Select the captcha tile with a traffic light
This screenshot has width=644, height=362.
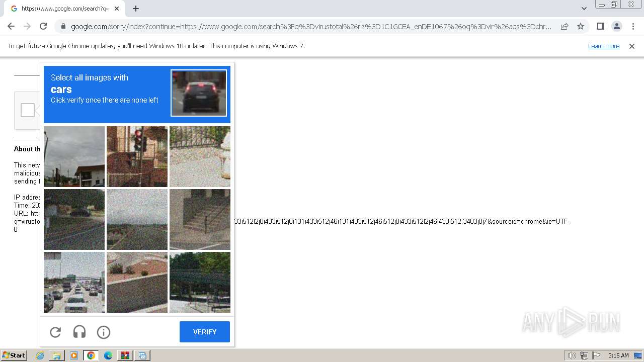tap(137, 156)
